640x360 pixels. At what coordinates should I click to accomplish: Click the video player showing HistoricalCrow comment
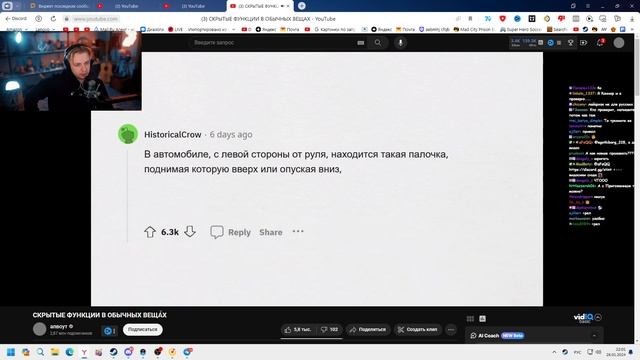coord(317,179)
